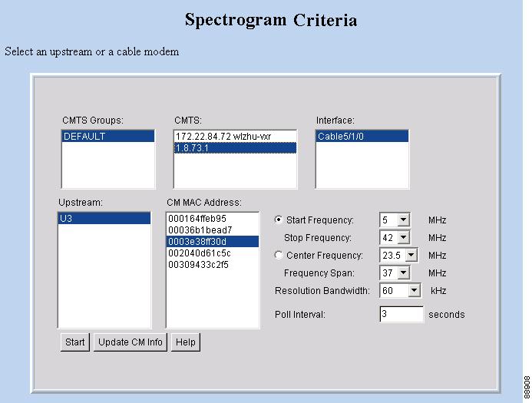Screen dimensions: 532x403
Task: Open the Stop Frequency dropdown showing 42
Action: [x=395, y=237]
